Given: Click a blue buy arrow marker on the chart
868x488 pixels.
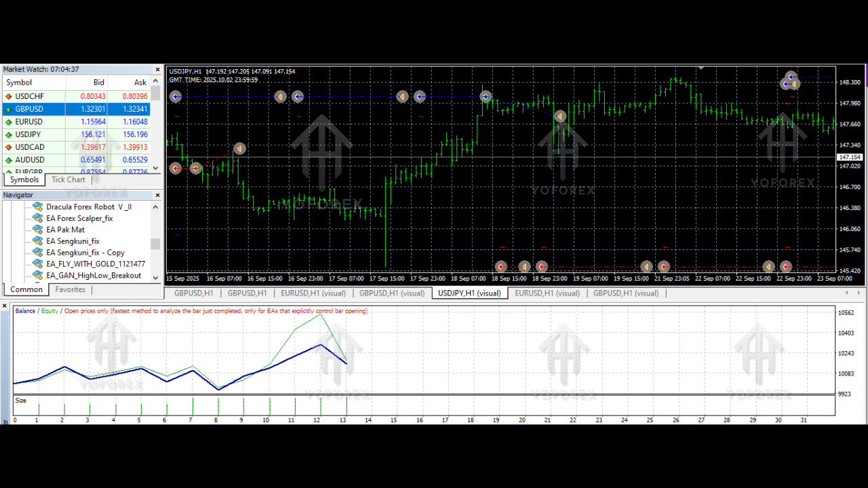Looking at the screenshot, I should click(x=298, y=96).
